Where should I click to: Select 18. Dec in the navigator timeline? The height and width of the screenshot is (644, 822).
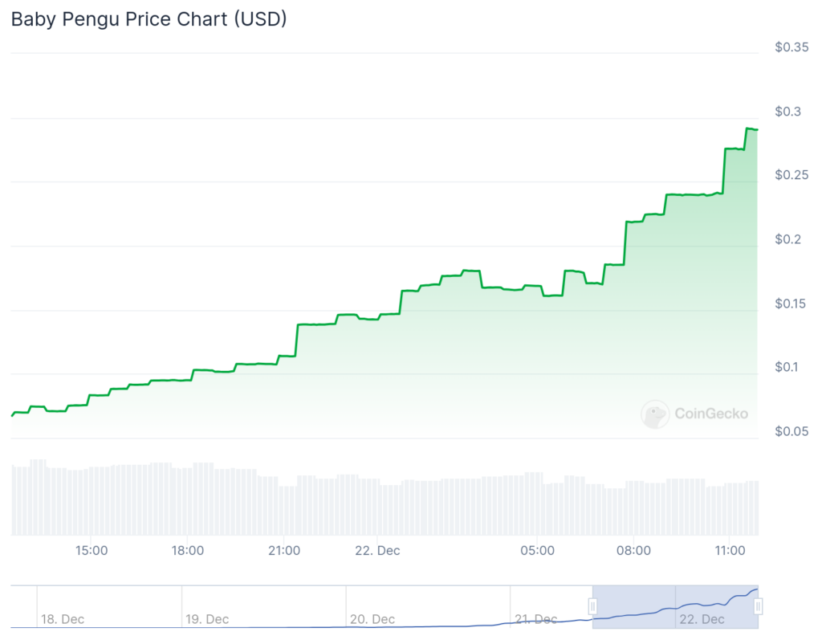click(x=62, y=619)
